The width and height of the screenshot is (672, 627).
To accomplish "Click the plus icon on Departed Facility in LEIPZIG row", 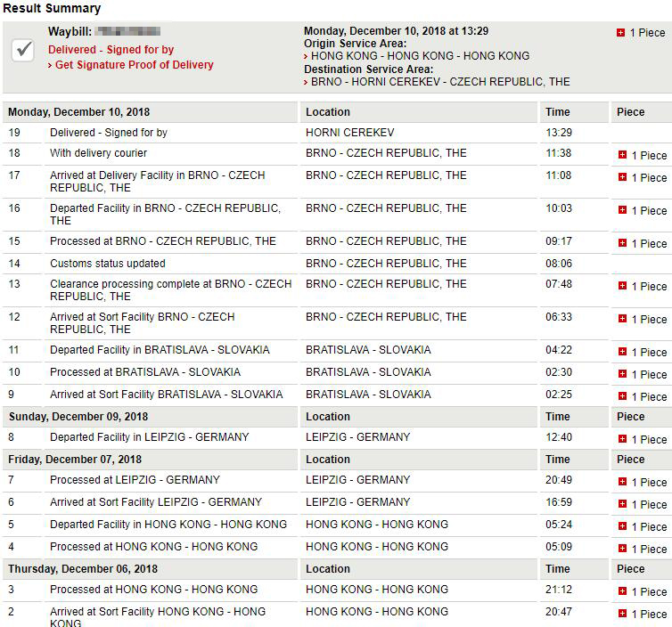I will click(622, 439).
